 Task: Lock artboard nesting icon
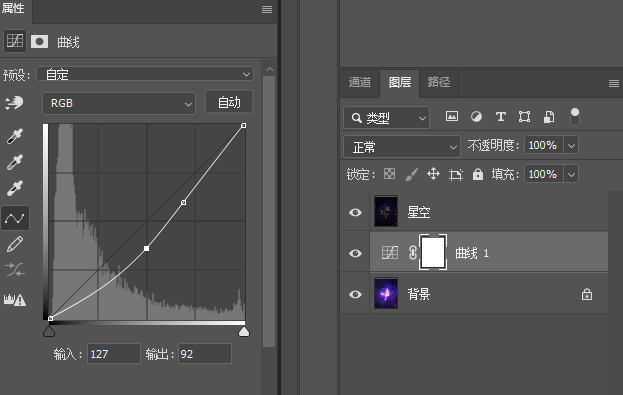pos(456,174)
